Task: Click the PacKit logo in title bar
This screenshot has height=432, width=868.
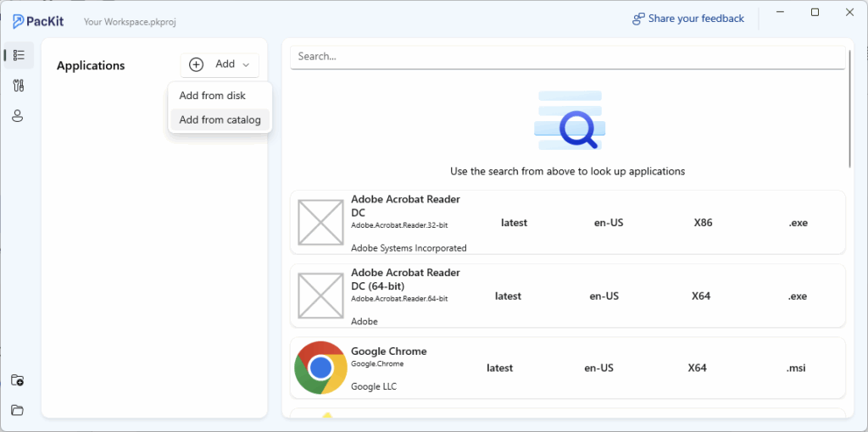Action: coord(42,20)
